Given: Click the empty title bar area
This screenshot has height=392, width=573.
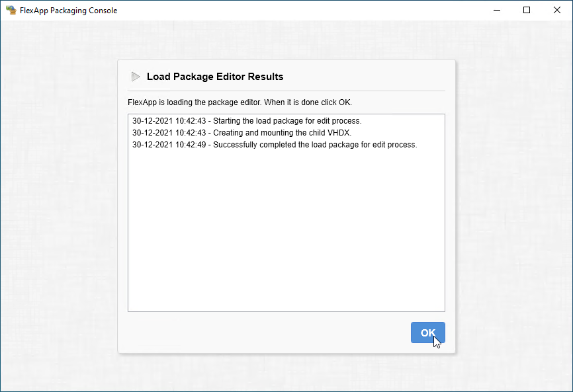Looking at the screenshot, I should point(298,10).
